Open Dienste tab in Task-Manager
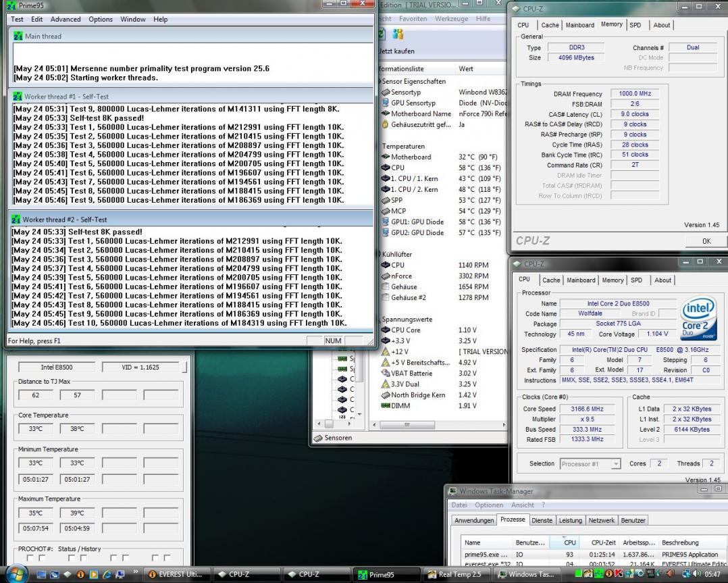The width and height of the screenshot is (728, 583). (542, 520)
